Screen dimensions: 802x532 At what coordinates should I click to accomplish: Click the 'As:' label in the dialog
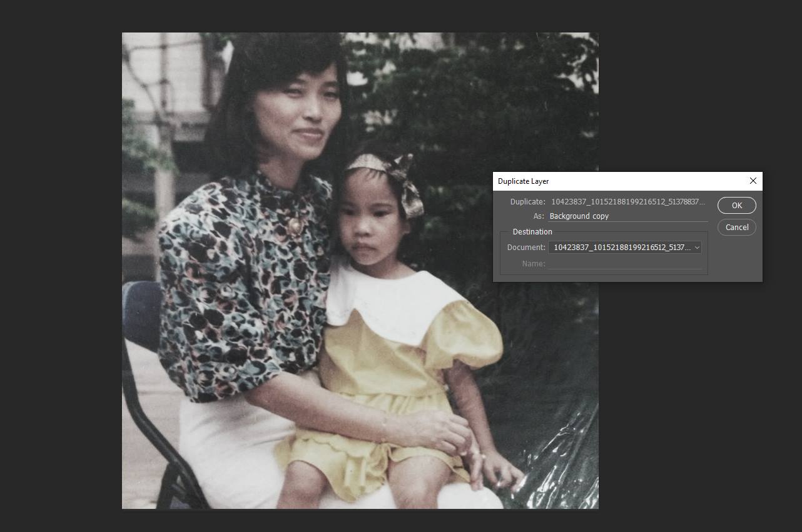click(x=538, y=216)
